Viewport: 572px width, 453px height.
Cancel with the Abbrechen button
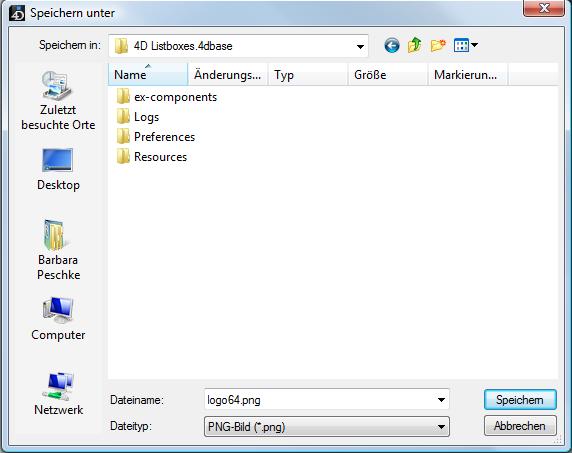click(x=520, y=426)
